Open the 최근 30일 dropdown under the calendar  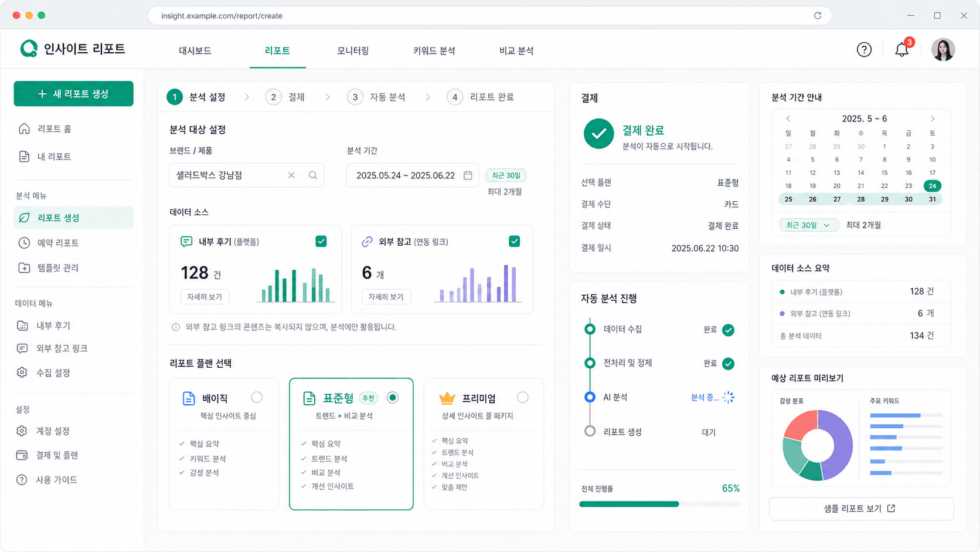tap(809, 225)
